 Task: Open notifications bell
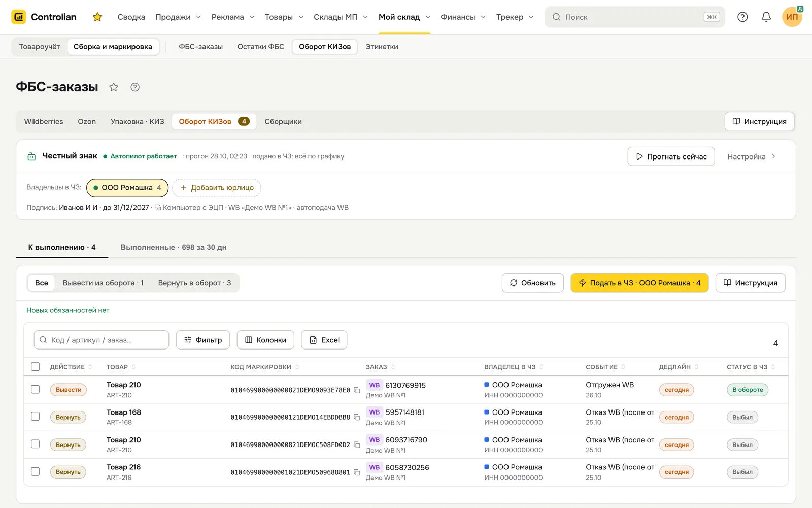766,17
